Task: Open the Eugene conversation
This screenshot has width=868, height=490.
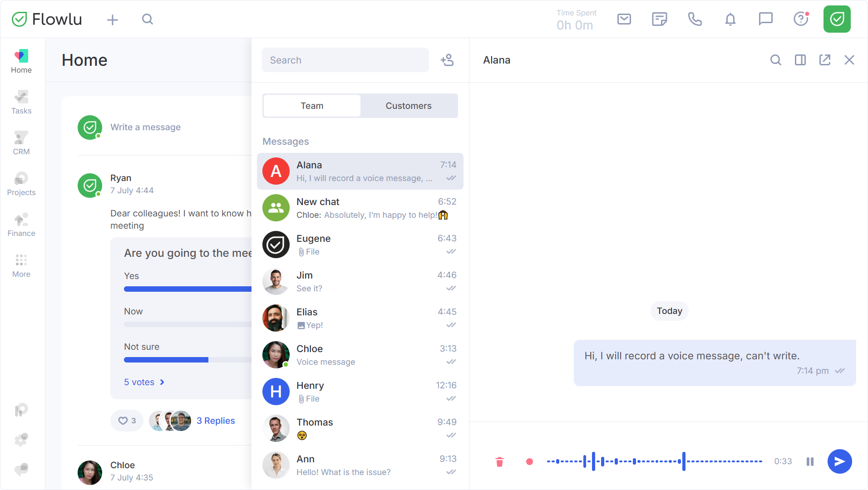Action: (x=360, y=245)
